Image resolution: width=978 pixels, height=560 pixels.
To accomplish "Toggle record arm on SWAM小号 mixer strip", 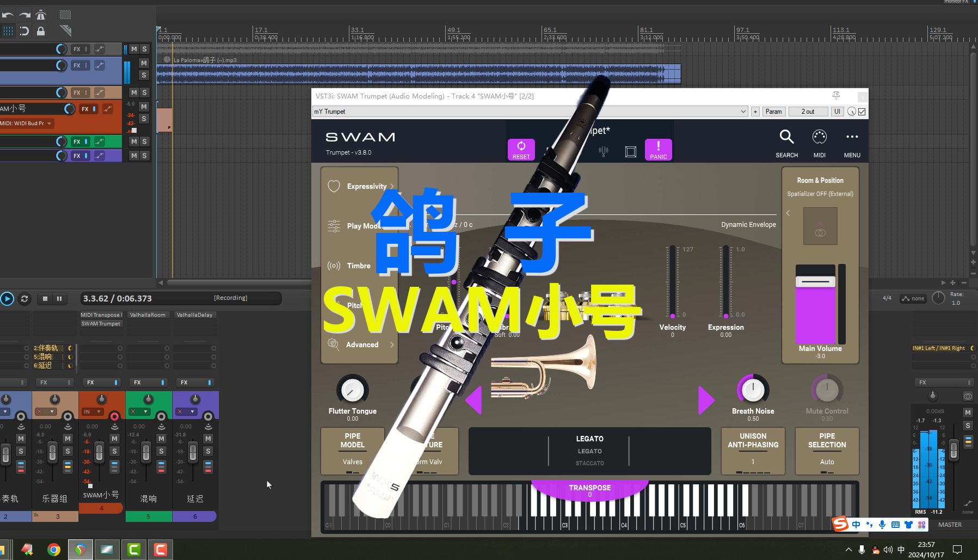I will 114,416.
